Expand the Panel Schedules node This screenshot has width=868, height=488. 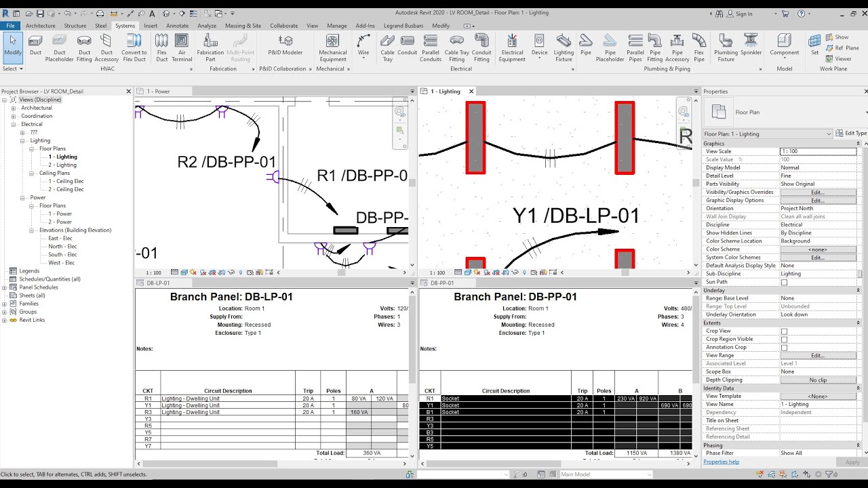coord(5,287)
